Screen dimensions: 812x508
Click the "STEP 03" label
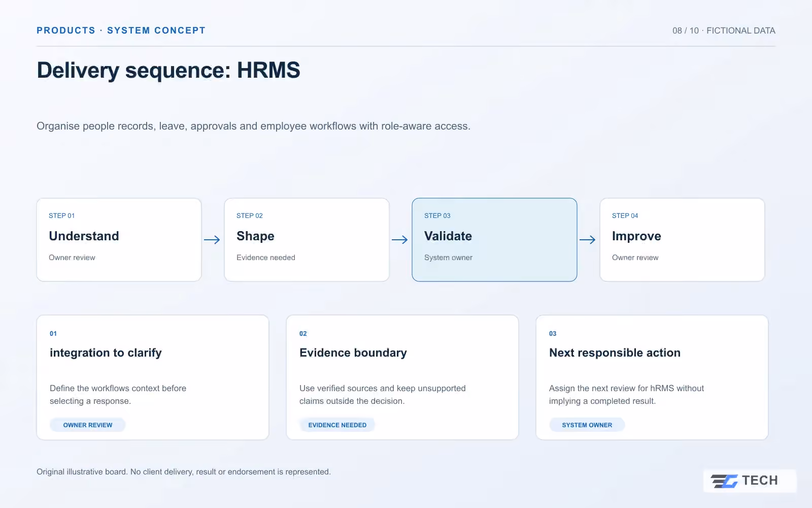click(x=437, y=216)
